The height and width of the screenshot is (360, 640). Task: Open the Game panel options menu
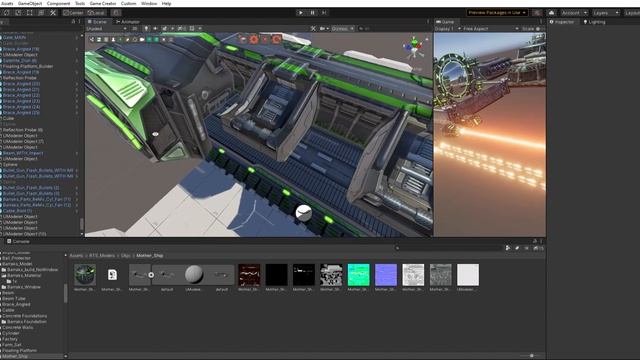[541, 22]
